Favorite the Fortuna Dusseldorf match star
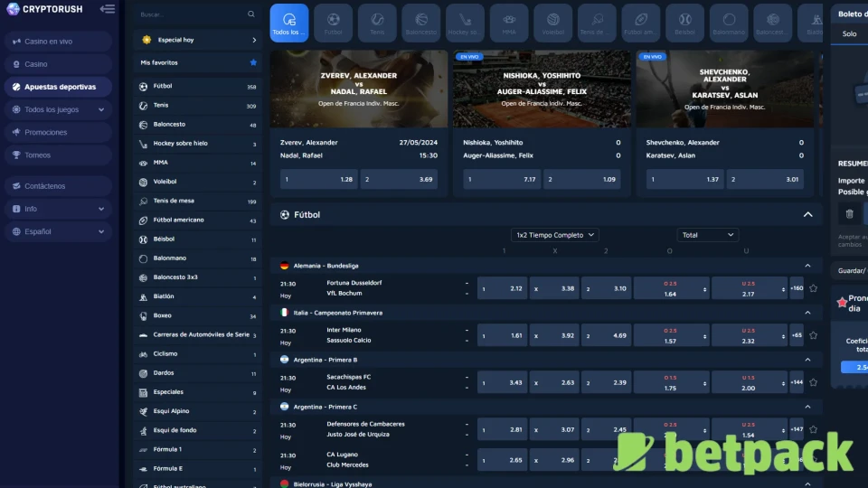The width and height of the screenshot is (868, 488). pyautogui.click(x=813, y=288)
